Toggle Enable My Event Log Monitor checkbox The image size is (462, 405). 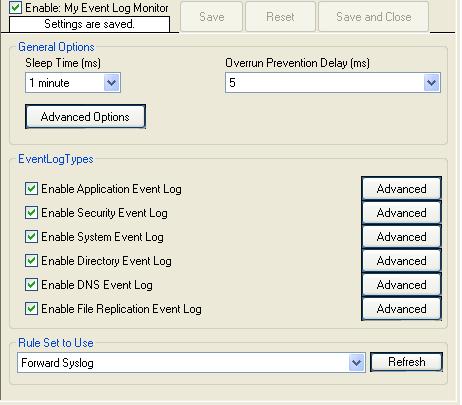(15, 8)
